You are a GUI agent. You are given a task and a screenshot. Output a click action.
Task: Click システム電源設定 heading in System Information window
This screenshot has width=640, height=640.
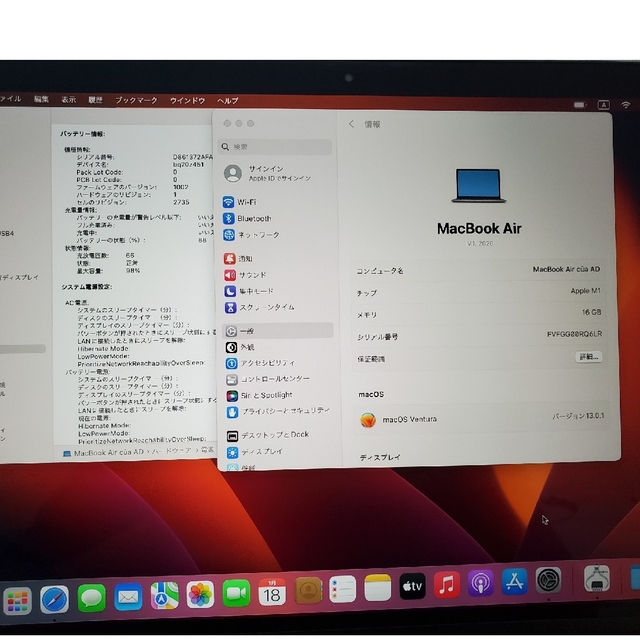(x=87, y=287)
